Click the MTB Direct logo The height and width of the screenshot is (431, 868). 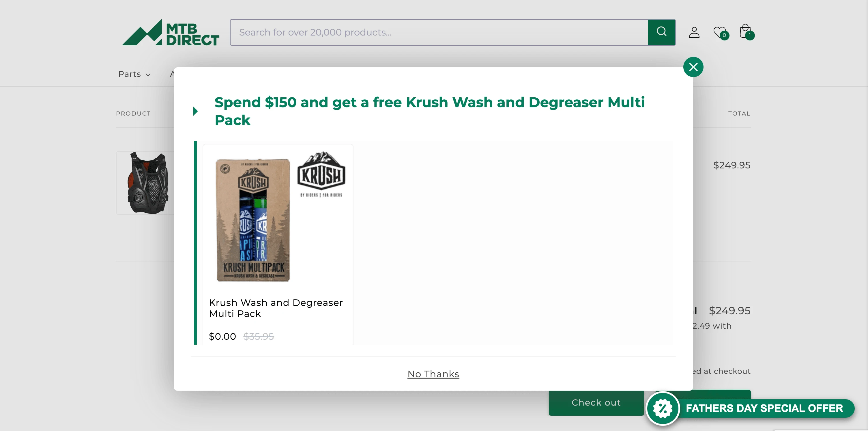click(171, 32)
